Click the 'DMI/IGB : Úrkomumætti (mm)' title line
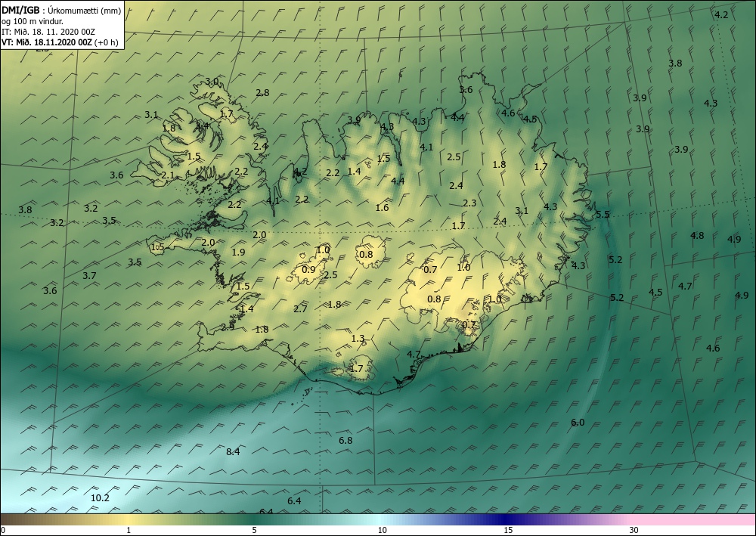The height and width of the screenshot is (536, 756). (x=61, y=11)
